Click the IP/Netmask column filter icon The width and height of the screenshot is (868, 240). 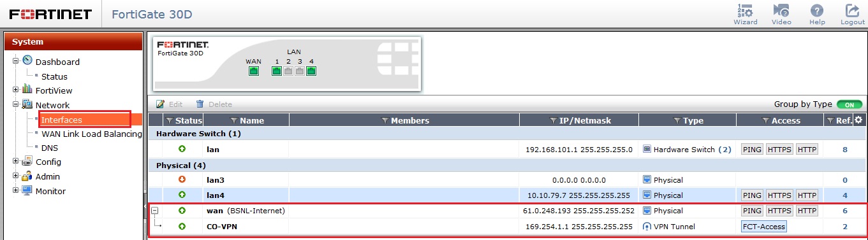tap(554, 120)
